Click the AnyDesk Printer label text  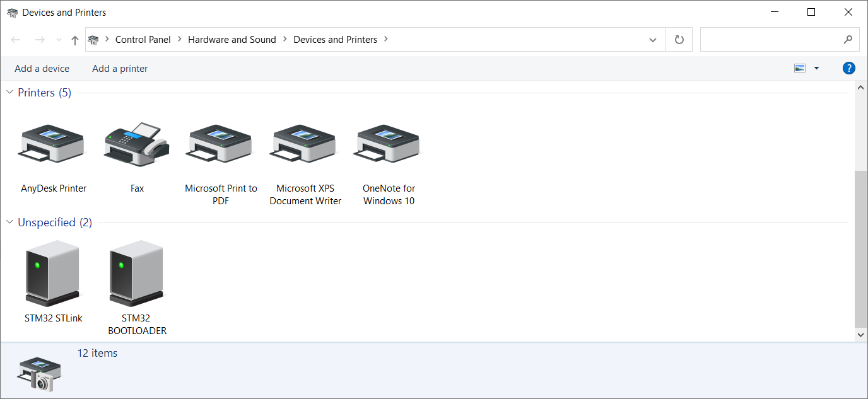(54, 188)
